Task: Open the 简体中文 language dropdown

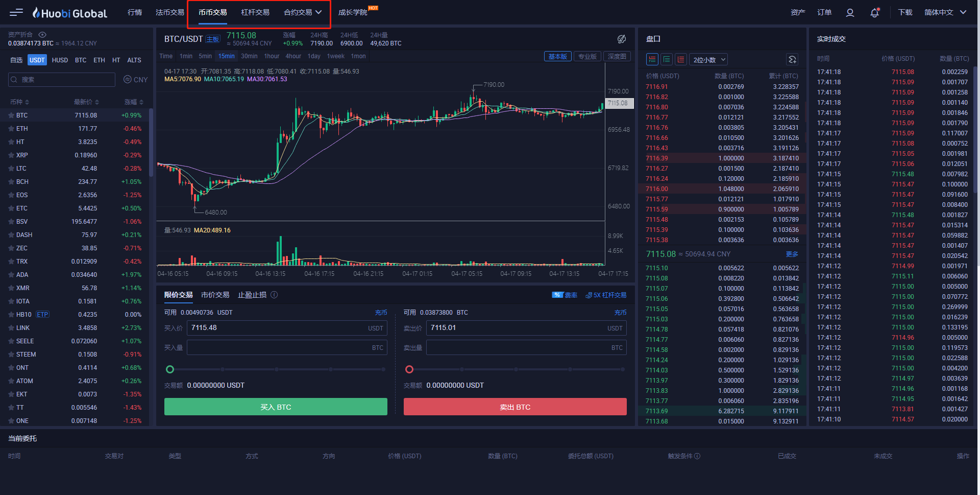Action: [x=945, y=12]
